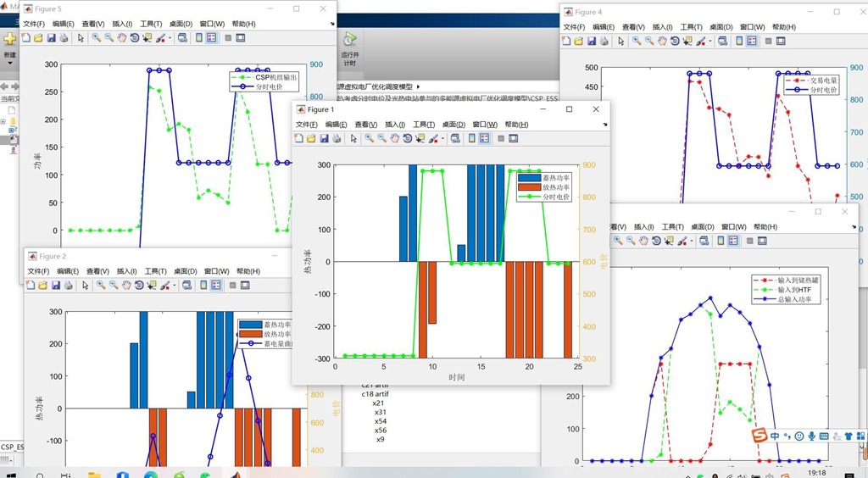
Task: Open 查看(V) menu in Figure 4
Action: (633, 27)
